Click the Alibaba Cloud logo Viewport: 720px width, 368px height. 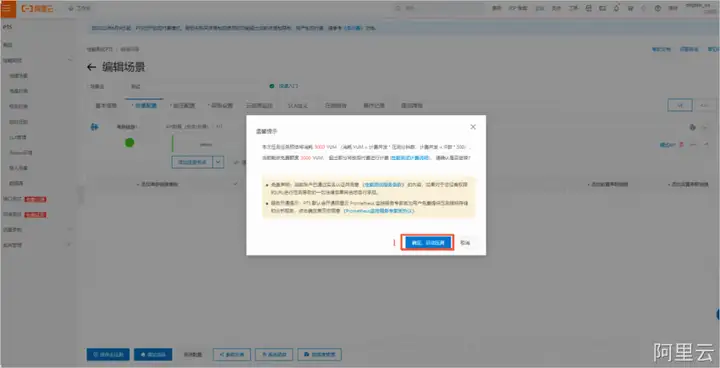[x=37, y=8]
